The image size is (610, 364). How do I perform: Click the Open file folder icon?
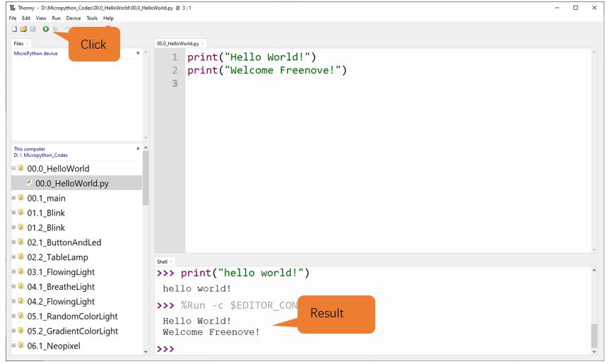[23, 29]
